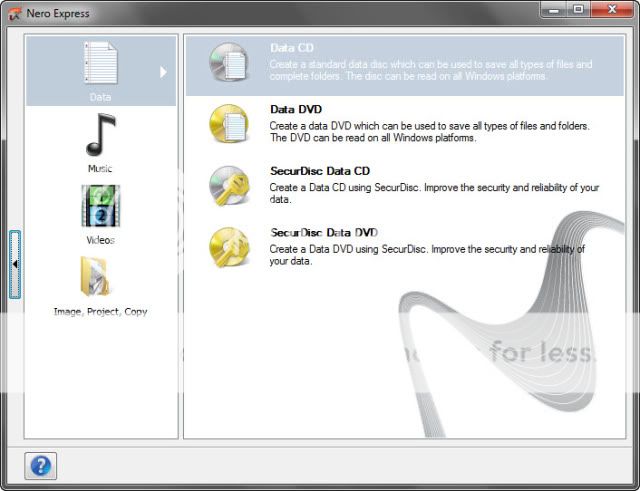Screen dimensions: 640x491
Task: Close the Nero Express window
Action: [x=612, y=9]
